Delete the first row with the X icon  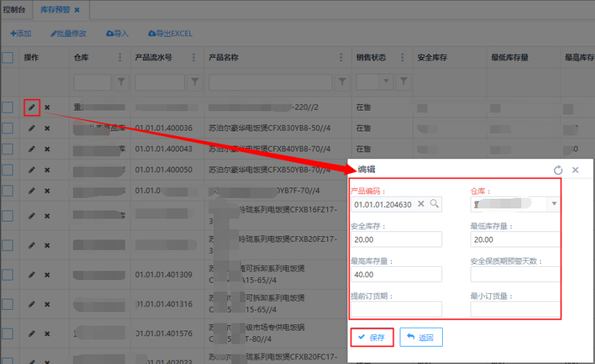pyautogui.click(x=47, y=108)
